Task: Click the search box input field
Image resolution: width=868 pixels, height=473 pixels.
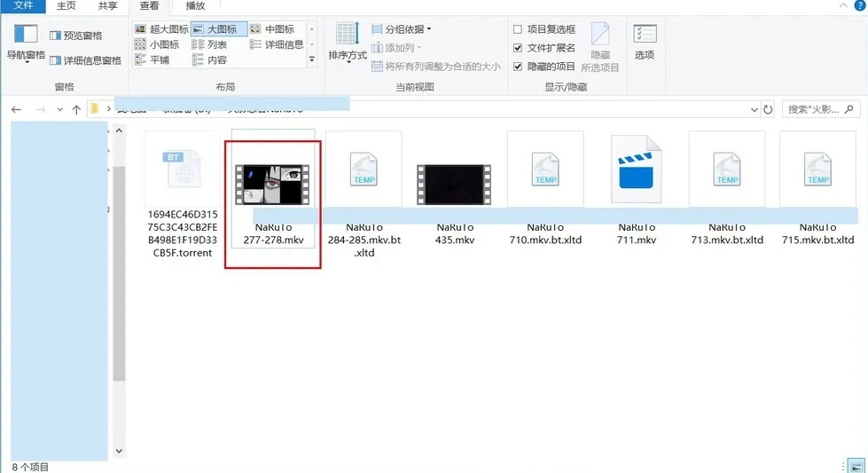Action: click(x=811, y=109)
